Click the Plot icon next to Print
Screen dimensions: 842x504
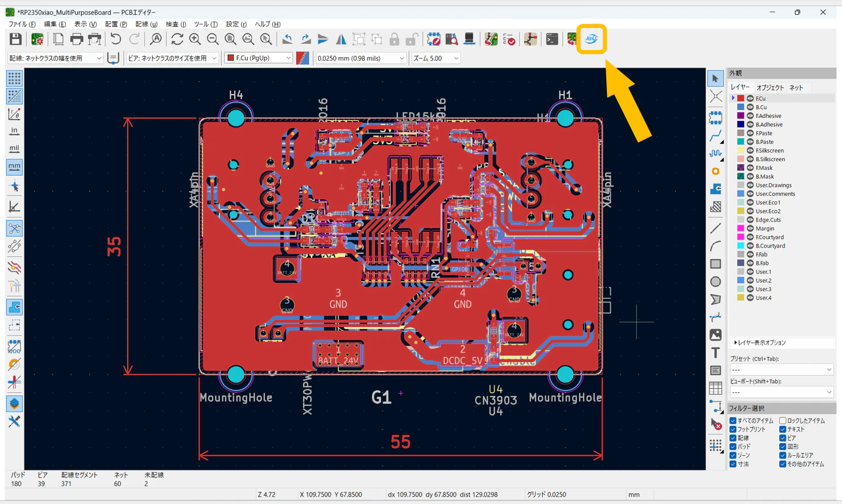[95, 39]
